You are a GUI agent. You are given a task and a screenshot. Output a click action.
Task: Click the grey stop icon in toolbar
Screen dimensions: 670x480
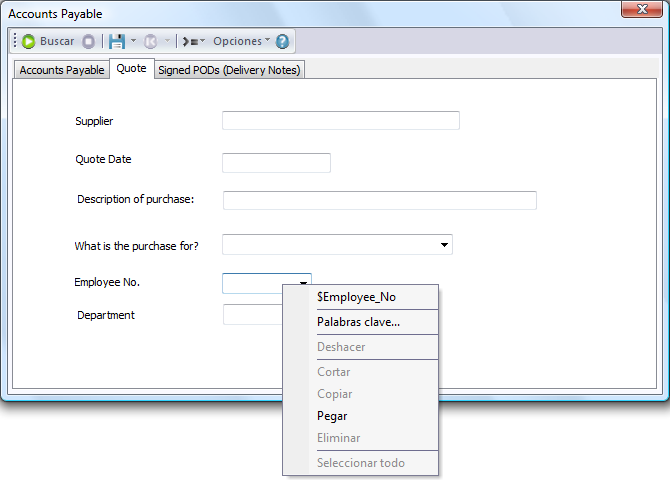click(x=88, y=42)
